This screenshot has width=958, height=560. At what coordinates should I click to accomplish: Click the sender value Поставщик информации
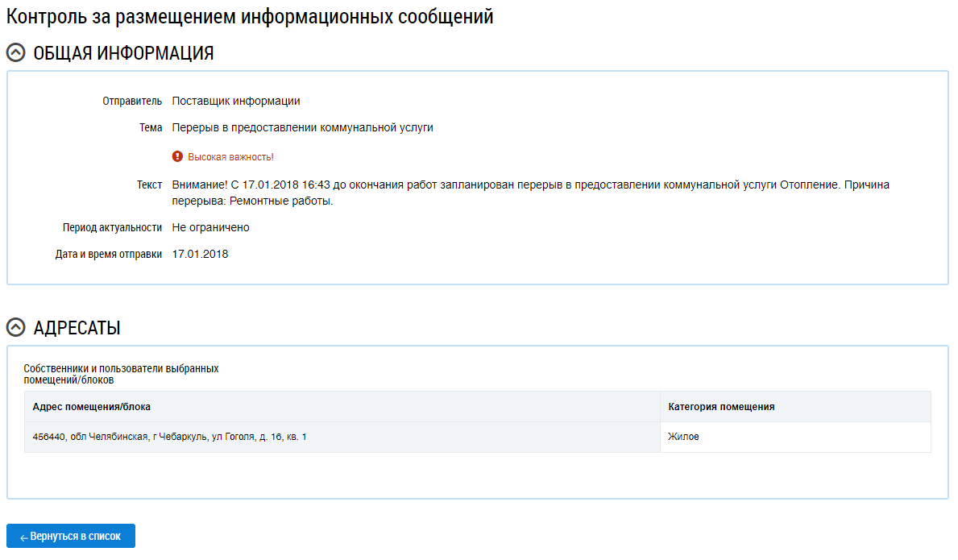click(x=236, y=102)
